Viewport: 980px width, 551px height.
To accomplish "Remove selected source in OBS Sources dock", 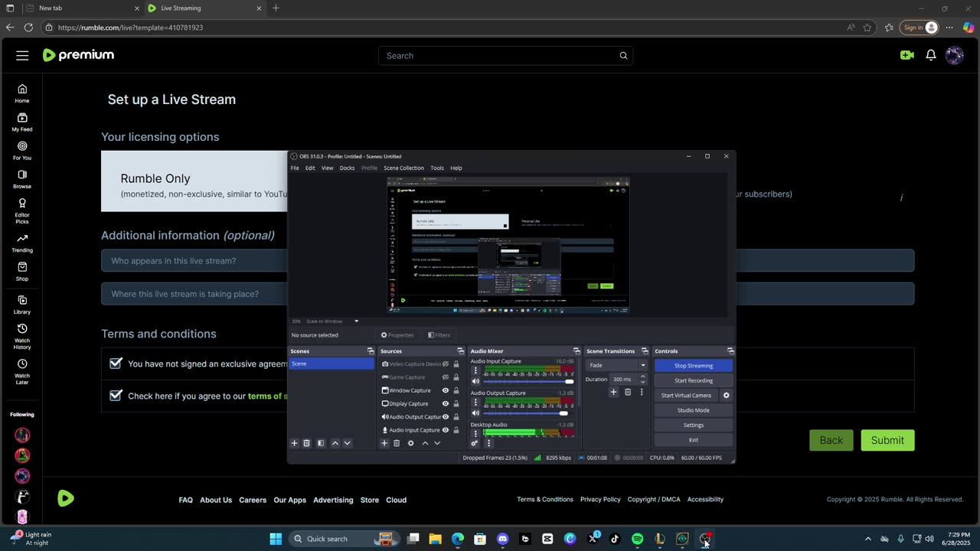I will [397, 443].
